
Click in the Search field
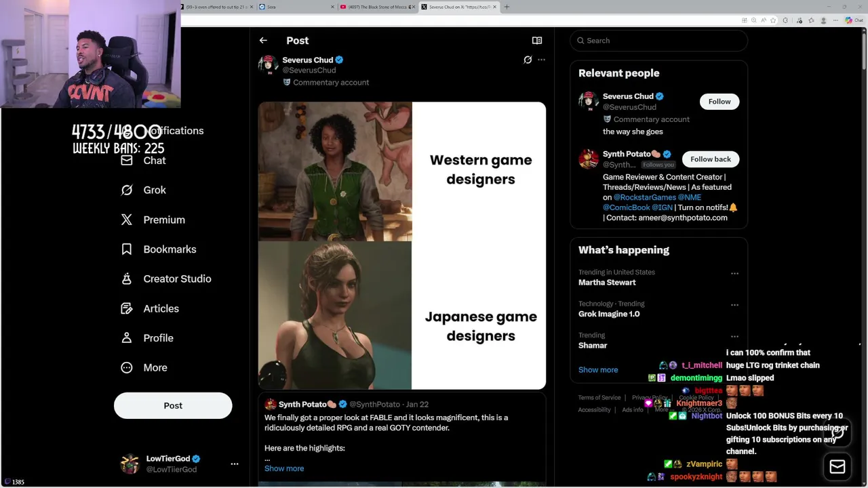658,41
